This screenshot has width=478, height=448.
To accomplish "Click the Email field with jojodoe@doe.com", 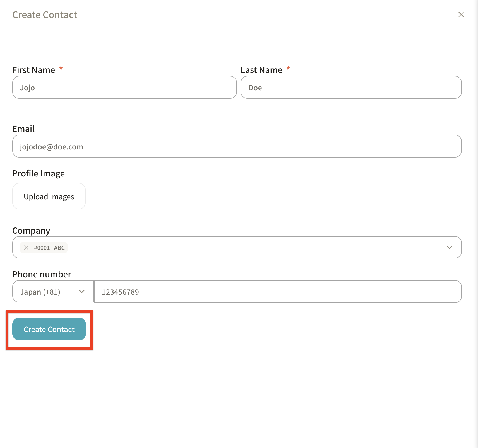I will 237,146.
